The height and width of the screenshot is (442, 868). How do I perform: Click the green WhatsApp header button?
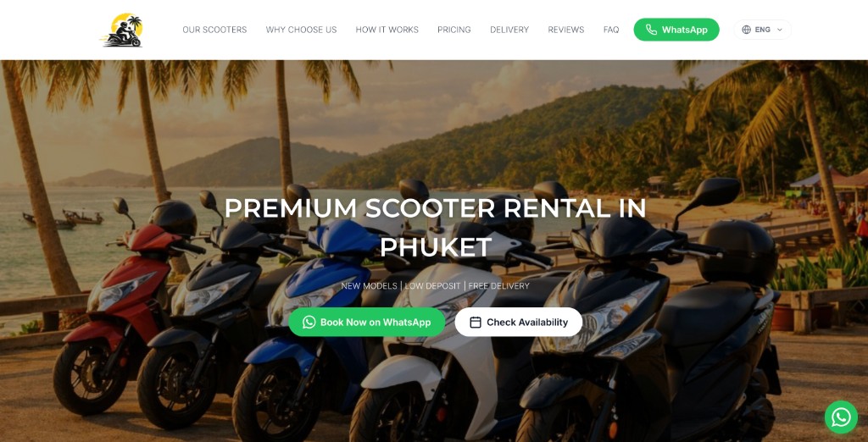click(676, 30)
